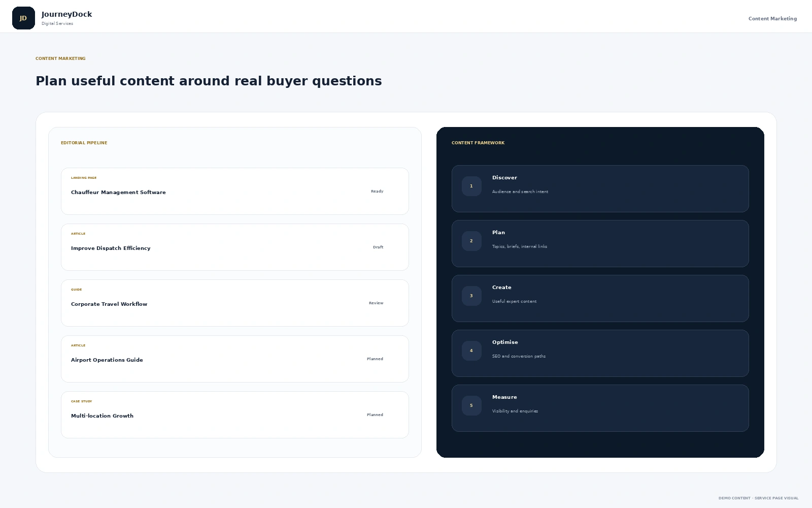
Task: Click the main page headline
Action: 209,81
